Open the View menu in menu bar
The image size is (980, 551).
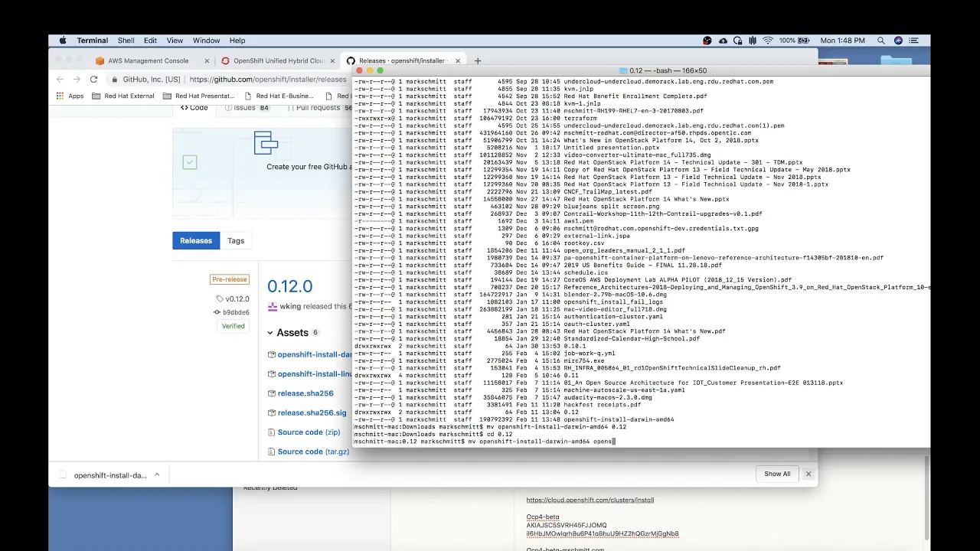pos(175,41)
